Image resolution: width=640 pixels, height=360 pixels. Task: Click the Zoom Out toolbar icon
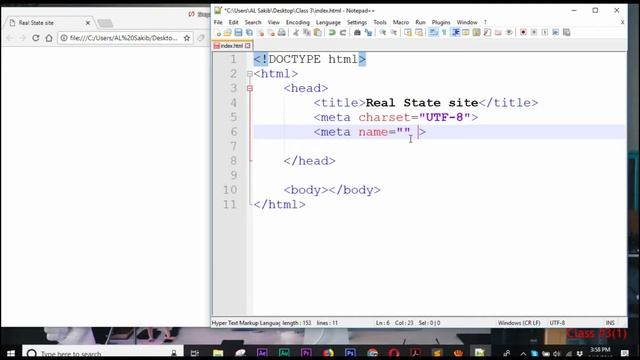[x=394, y=33]
